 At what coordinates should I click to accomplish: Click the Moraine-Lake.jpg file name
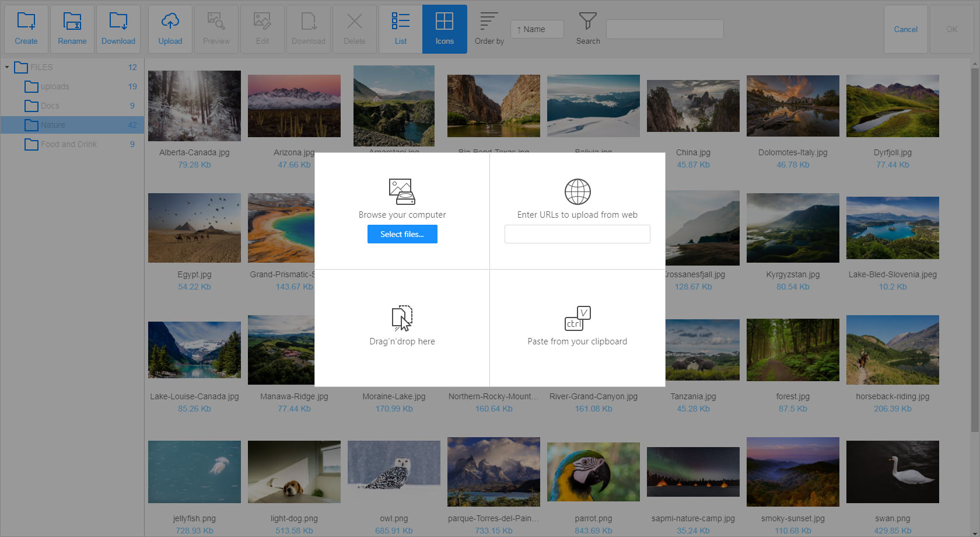tap(394, 396)
